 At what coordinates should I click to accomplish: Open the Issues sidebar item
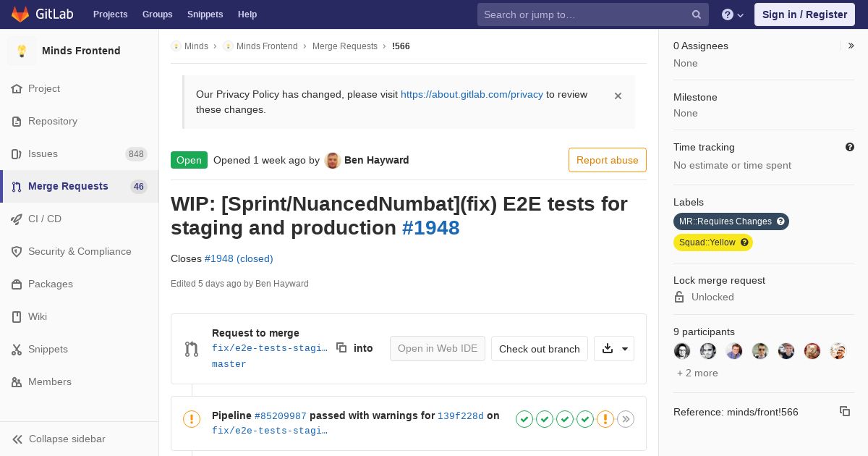(x=43, y=153)
